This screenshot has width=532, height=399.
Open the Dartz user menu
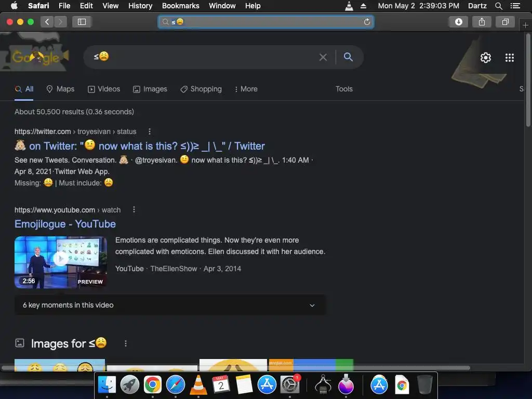pyautogui.click(x=477, y=6)
